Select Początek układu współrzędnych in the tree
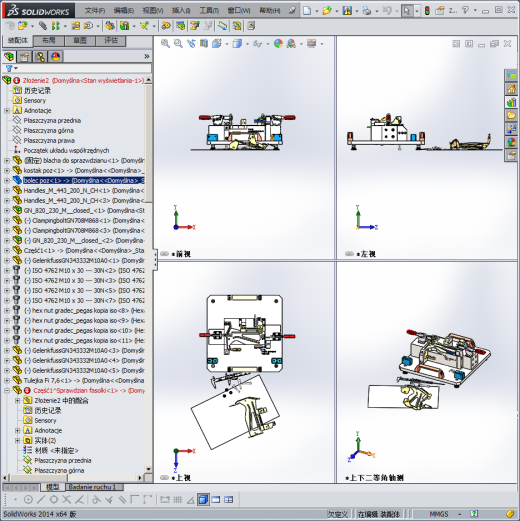 point(66,151)
